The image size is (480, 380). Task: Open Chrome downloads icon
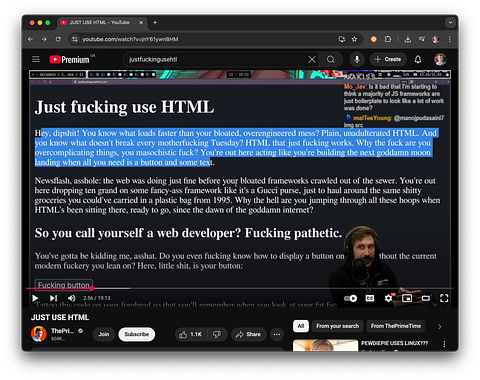[407, 39]
